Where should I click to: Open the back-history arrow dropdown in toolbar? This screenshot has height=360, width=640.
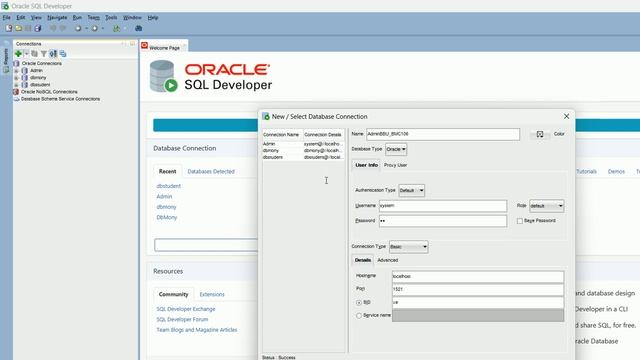pyautogui.click(x=86, y=28)
